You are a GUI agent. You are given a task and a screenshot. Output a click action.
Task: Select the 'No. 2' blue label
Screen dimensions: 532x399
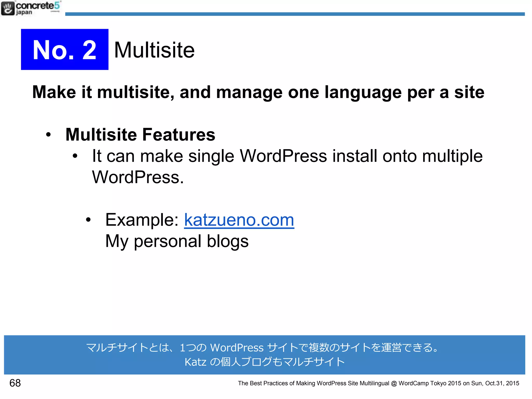(x=65, y=49)
